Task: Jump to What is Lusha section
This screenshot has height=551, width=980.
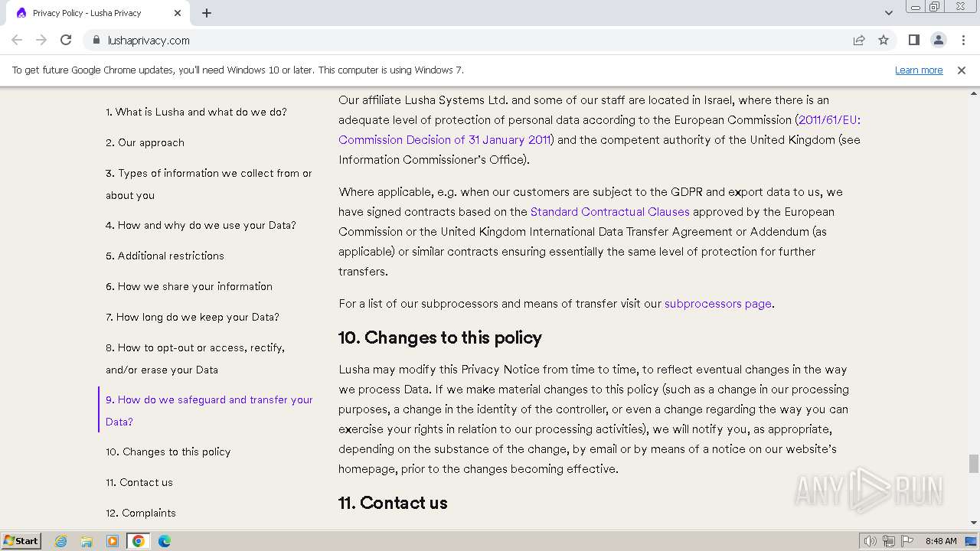Action: (196, 112)
